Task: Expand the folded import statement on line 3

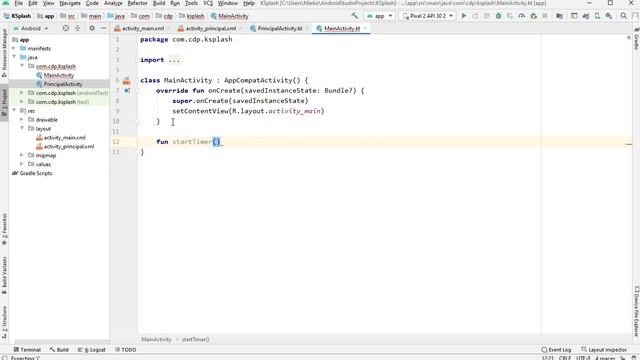Action: tap(174, 60)
